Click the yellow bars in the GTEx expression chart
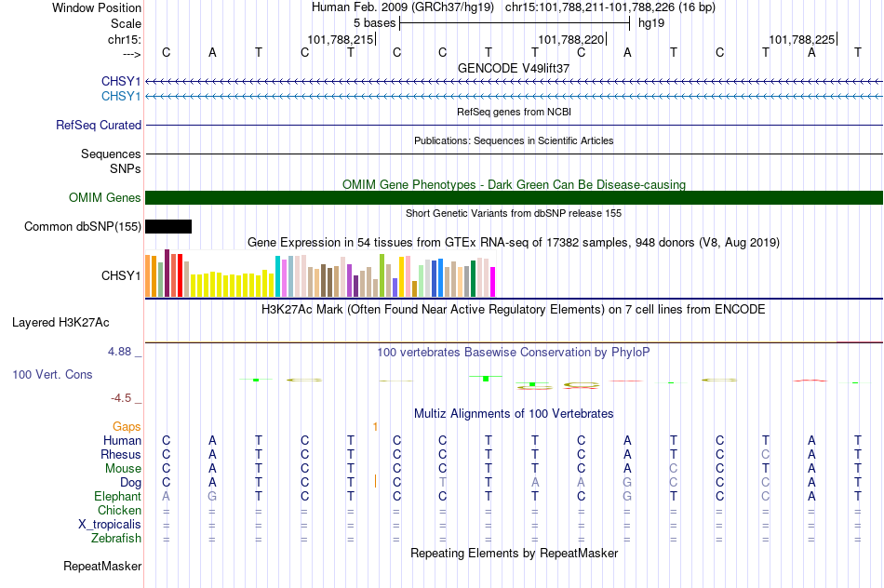Viewport: 884px width, 588px height. click(x=233, y=285)
